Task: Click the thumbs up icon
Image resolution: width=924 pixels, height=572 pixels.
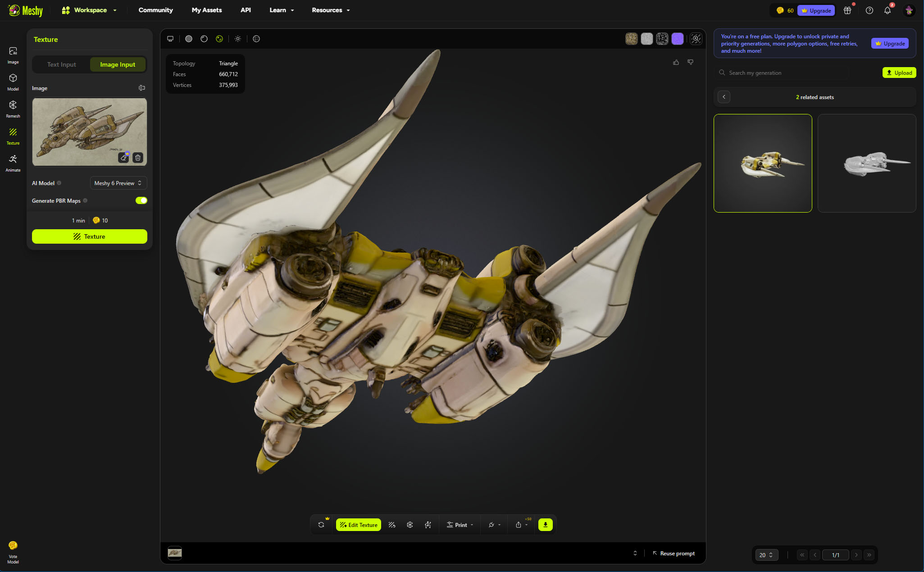Action: click(676, 62)
